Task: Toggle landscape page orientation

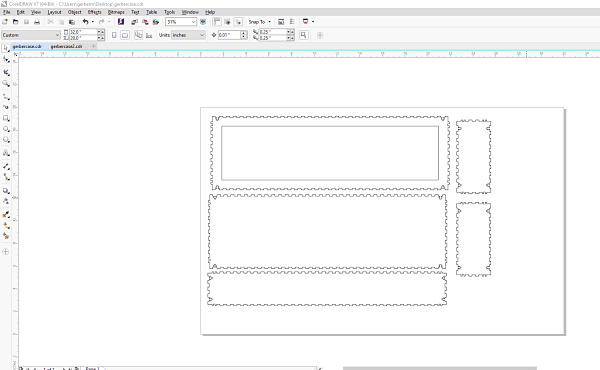Action: point(125,35)
